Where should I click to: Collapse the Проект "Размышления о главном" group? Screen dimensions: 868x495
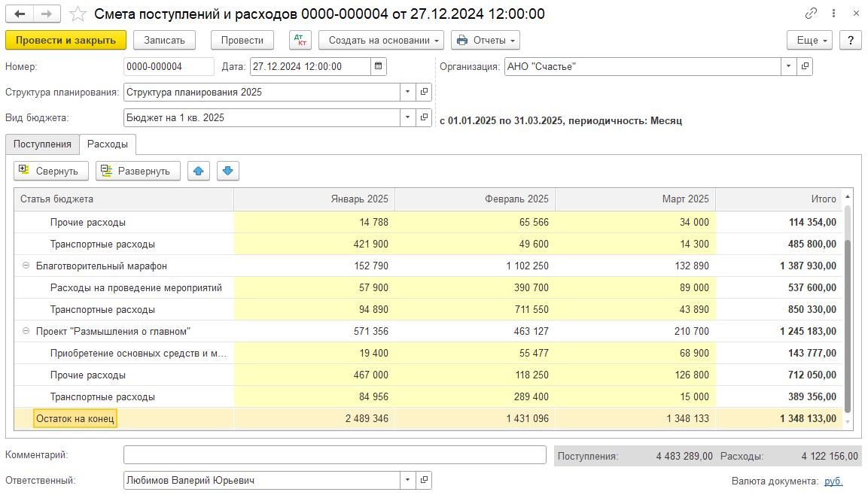(x=26, y=332)
